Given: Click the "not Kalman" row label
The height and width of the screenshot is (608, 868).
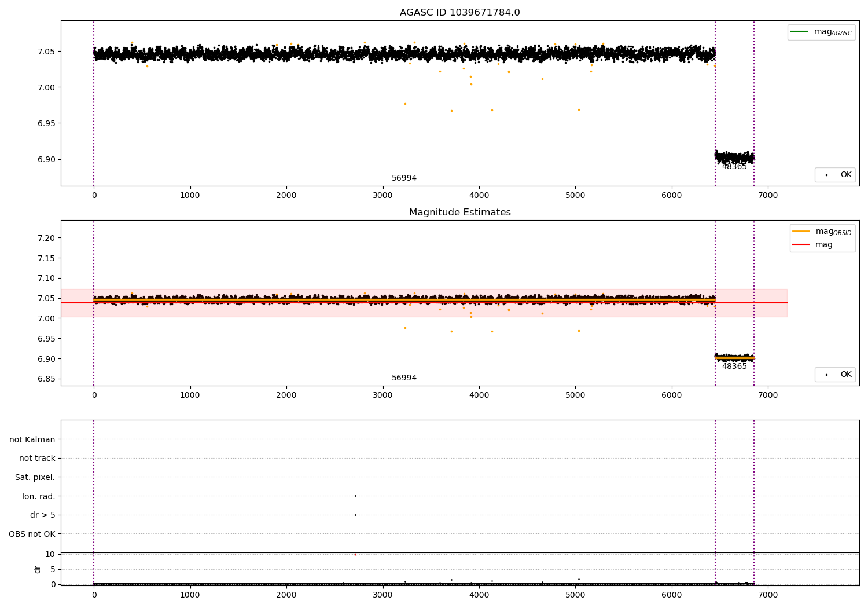Looking at the screenshot, I should [32, 439].
